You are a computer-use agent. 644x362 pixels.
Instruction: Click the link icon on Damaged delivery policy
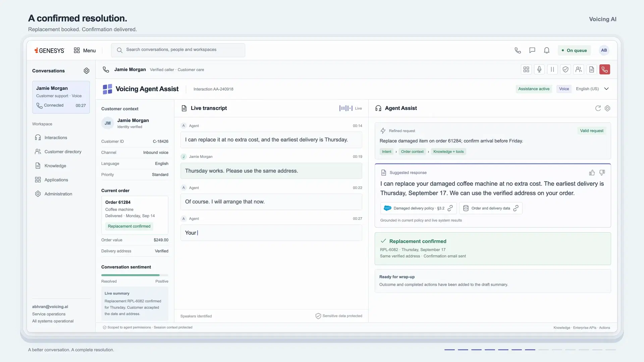[x=450, y=208]
